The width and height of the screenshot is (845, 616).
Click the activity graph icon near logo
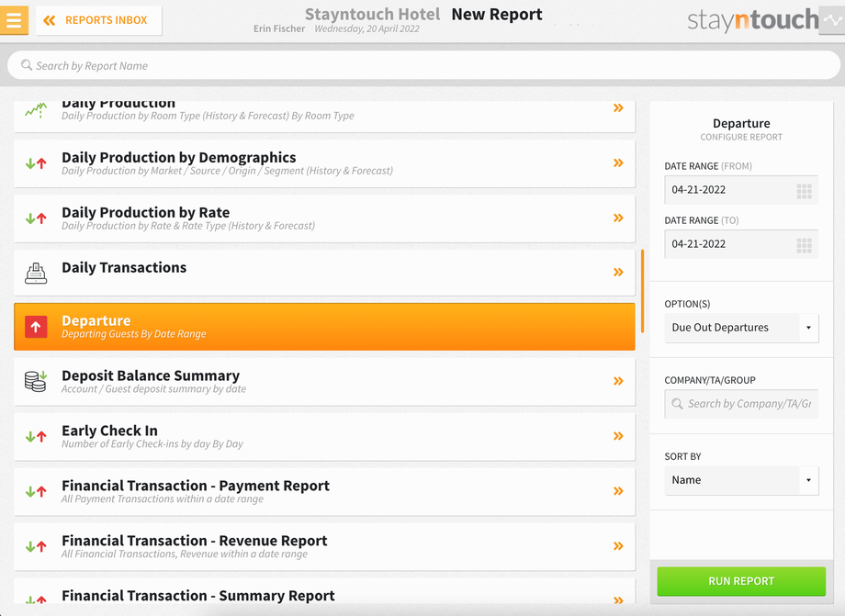pyautogui.click(x=831, y=20)
